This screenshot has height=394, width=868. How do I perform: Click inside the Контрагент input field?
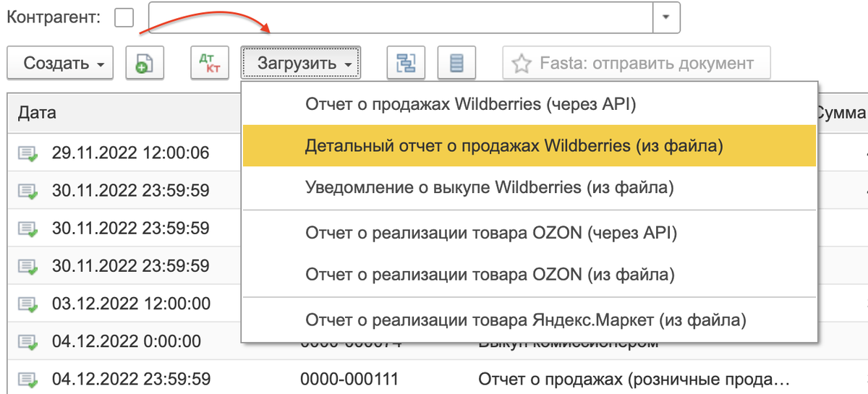click(401, 17)
